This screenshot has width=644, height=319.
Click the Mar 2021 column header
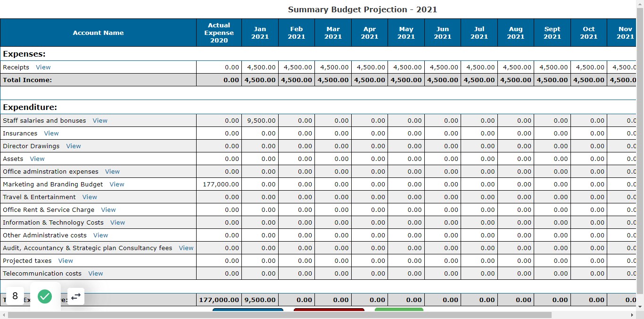pos(333,33)
